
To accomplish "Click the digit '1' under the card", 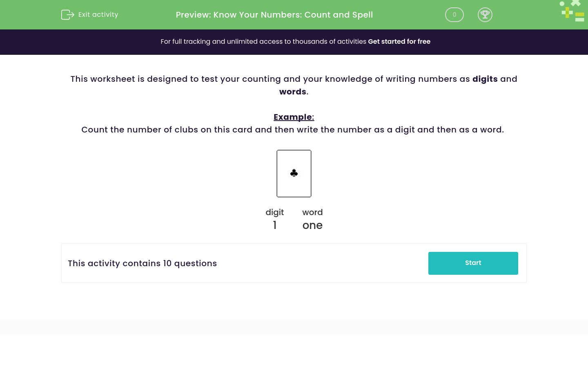I will pyautogui.click(x=274, y=225).
